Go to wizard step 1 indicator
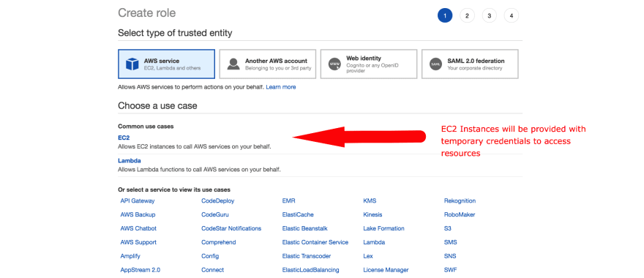Image resolution: width=644 pixels, height=278 pixels. [x=445, y=15]
